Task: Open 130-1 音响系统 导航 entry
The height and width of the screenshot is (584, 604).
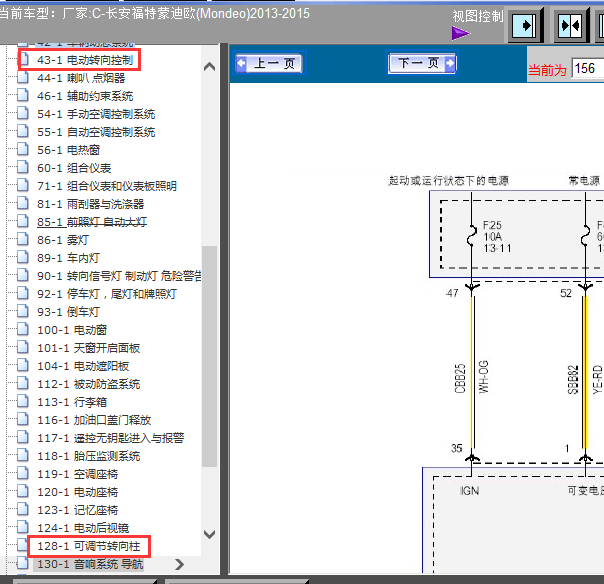Action: 90,564
